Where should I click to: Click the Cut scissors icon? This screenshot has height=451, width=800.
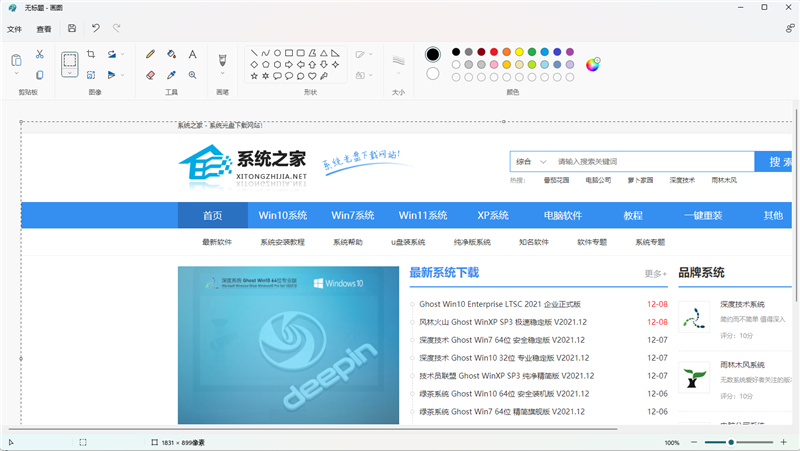pyautogui.click(x=39, y=54)
